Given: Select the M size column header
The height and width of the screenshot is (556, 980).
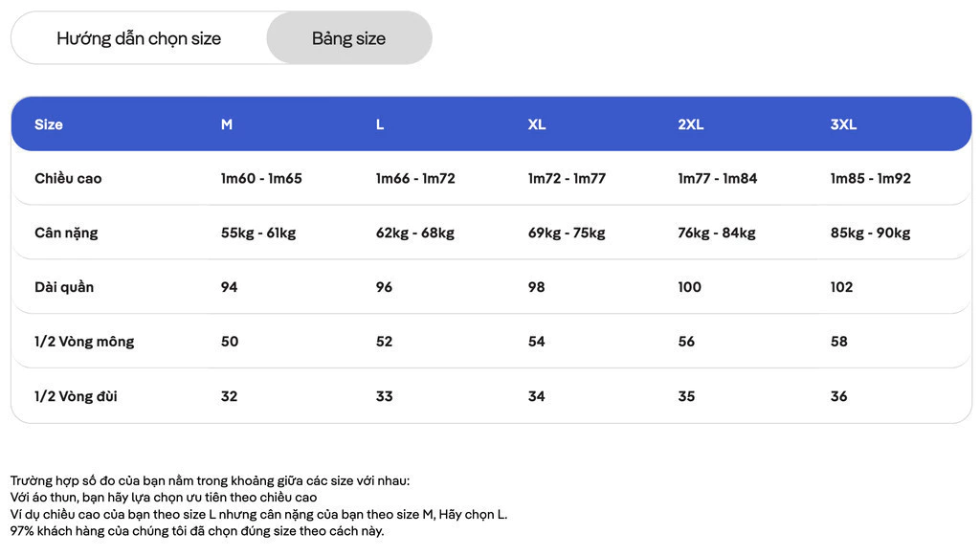Looking at the screenshot, I should point(227,124).
